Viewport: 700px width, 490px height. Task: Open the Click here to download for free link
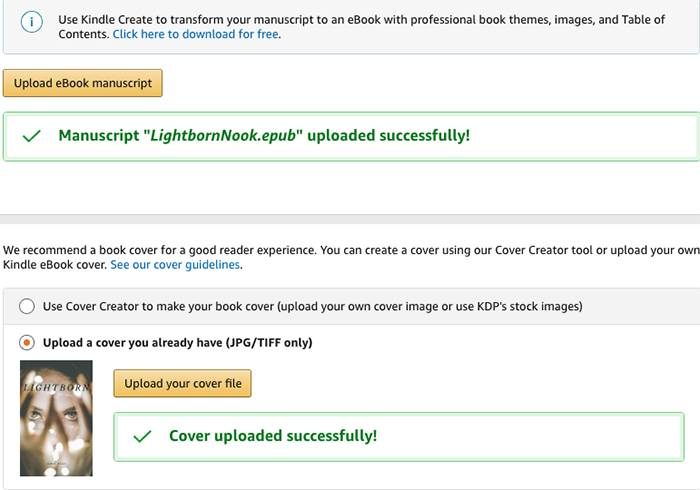[196, 34]
